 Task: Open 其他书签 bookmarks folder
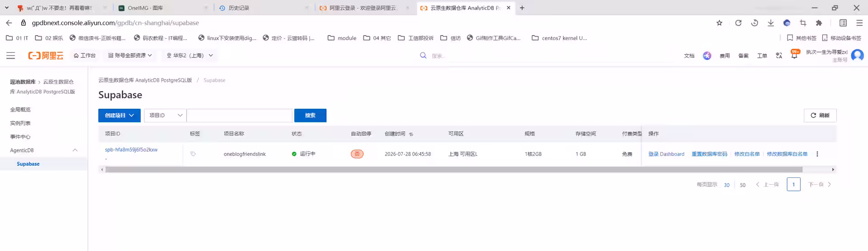pos(802,38)
